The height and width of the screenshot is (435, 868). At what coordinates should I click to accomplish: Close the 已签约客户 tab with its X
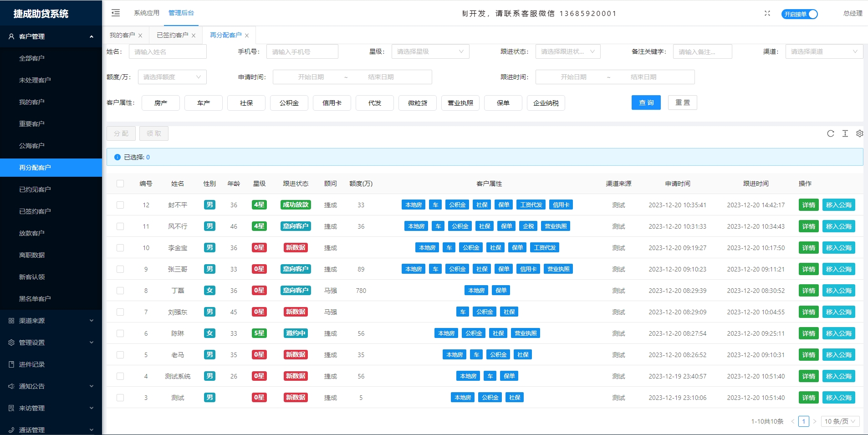194,36
